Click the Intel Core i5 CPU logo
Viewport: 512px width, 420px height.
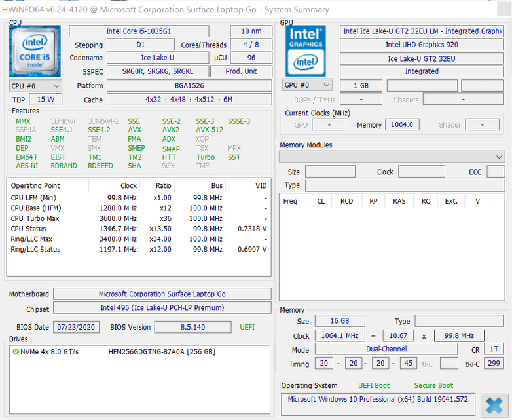35,51
